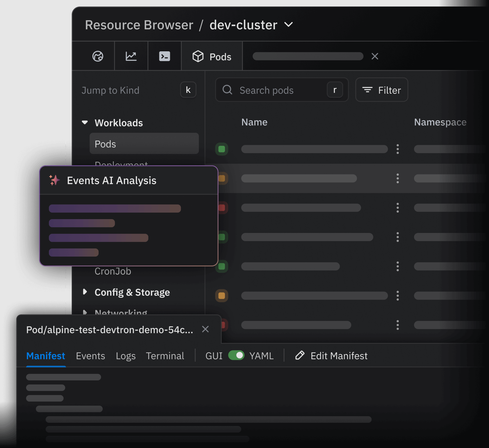Click the Events AI Analysis sparkle icon
The image size is (489, 448).
click(54, 180)
